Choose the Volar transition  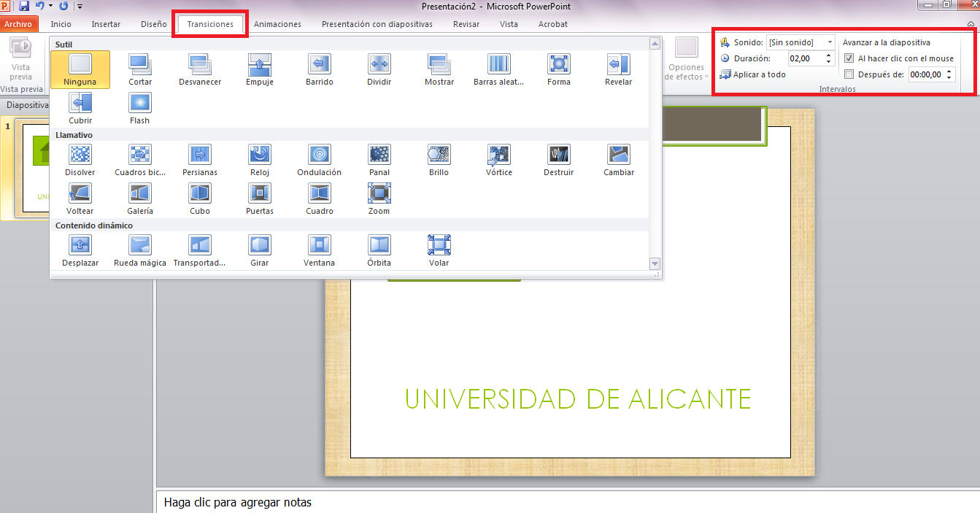click(x=439, y=250)
